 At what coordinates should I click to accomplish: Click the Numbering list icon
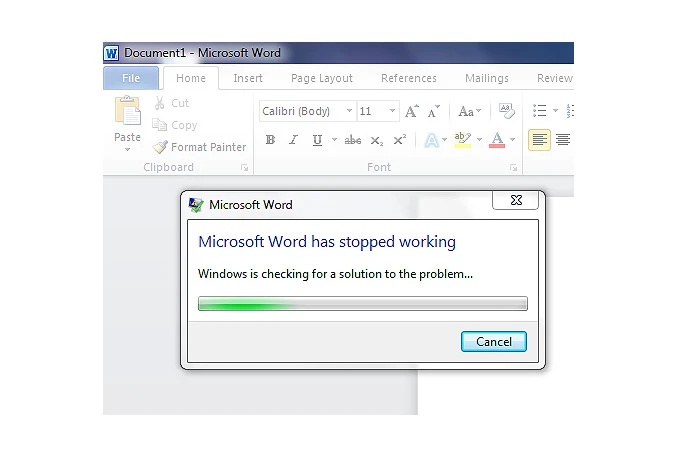pyautogui.click(x=570, y=111)
